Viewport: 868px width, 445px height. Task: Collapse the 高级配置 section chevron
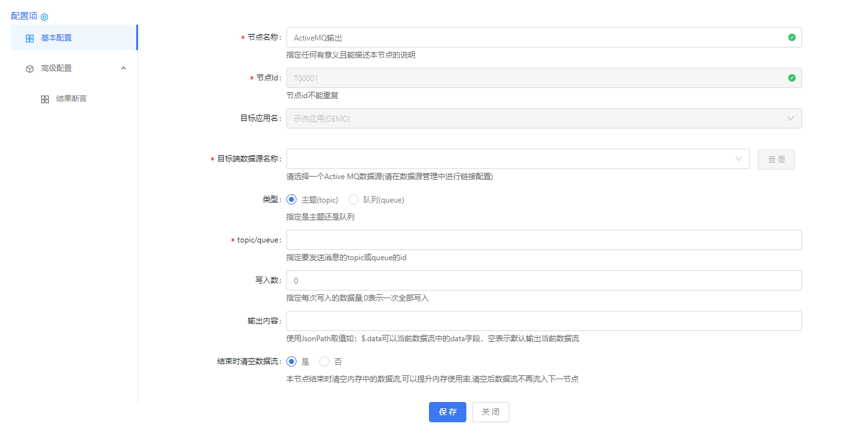(x=124, y=68)
